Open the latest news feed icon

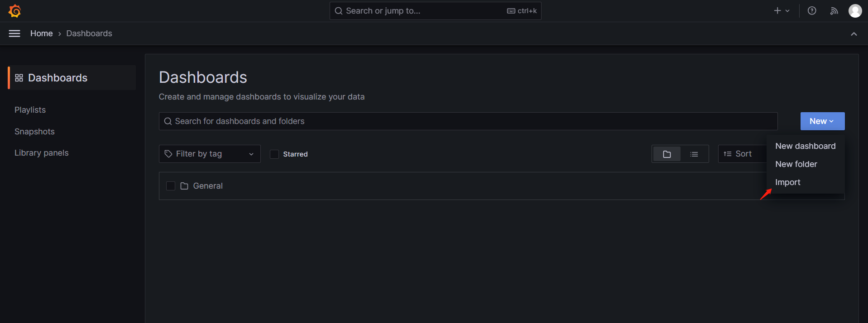click(834, 10)
